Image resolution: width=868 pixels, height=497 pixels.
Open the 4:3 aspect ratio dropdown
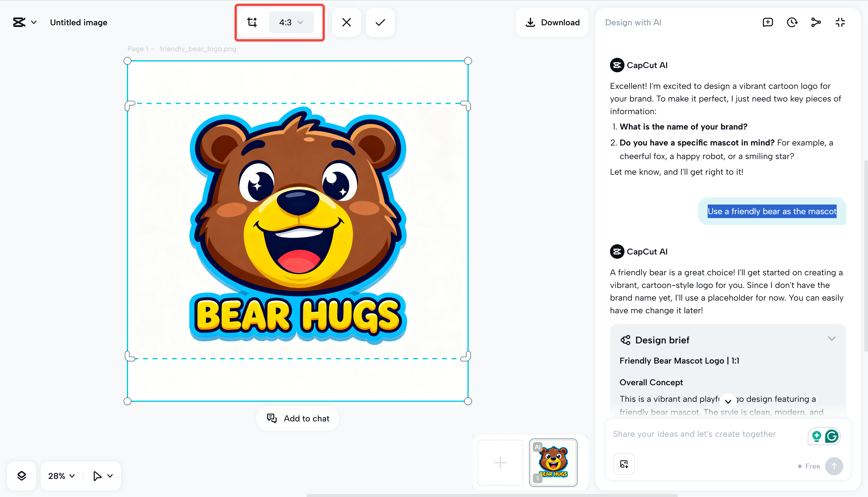pyautogui.click(x=291, y=23)
